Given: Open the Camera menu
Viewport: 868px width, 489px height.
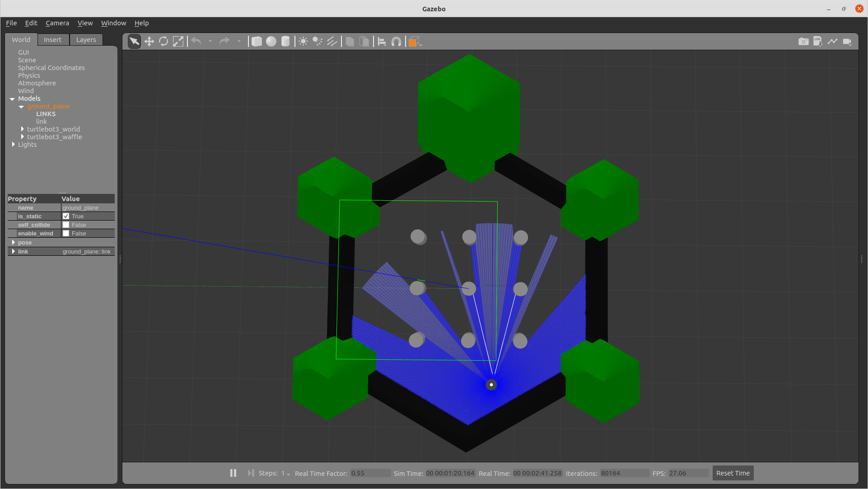Looking at the screenshot, I should click(x=57, y=23).
